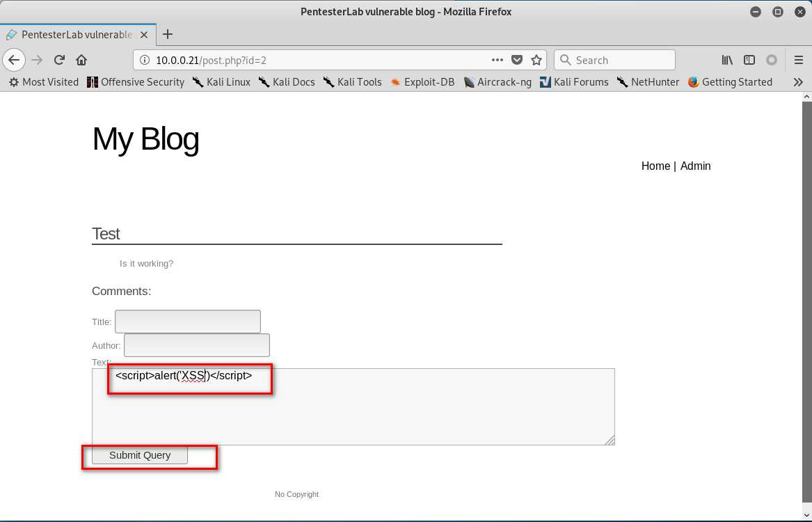This screenshot has width=812, height=522.
Task: Show site information icon in address bar
Action: tap(145, 60)
